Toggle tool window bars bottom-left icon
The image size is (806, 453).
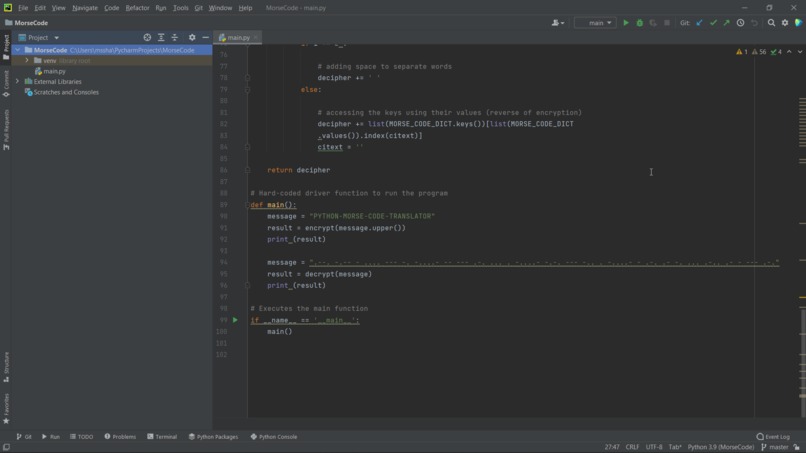(6, 447)
